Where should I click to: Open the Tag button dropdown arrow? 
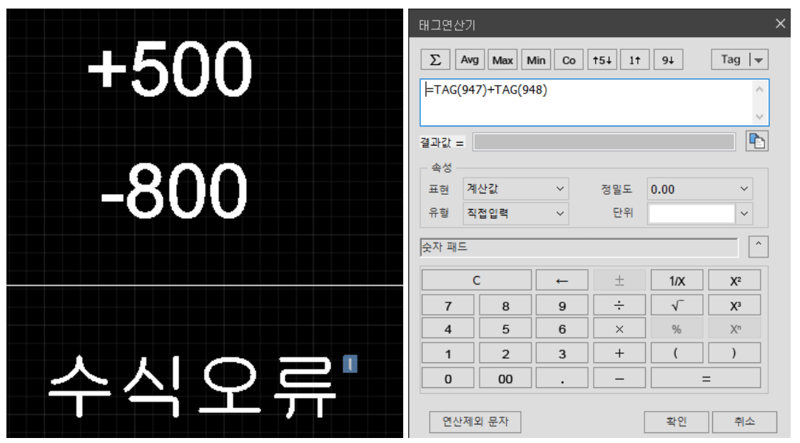pyautogui.click(x=759, y=60)
